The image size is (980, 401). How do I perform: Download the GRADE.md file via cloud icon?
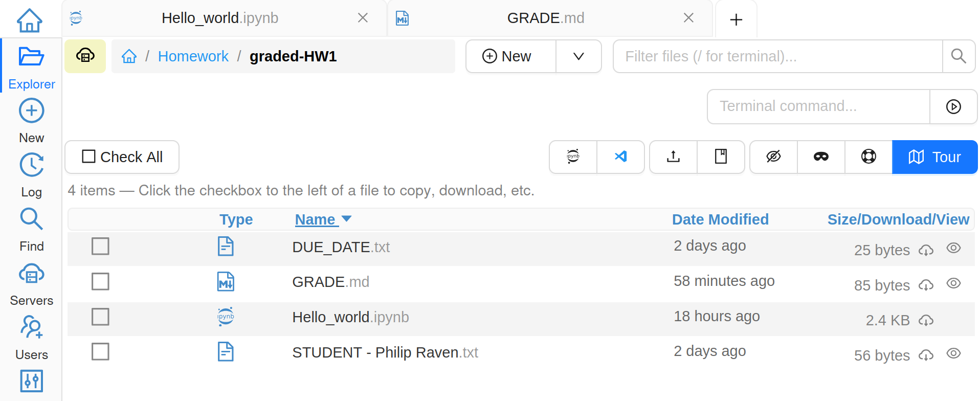pyautogui.click(x=926, y=285)
